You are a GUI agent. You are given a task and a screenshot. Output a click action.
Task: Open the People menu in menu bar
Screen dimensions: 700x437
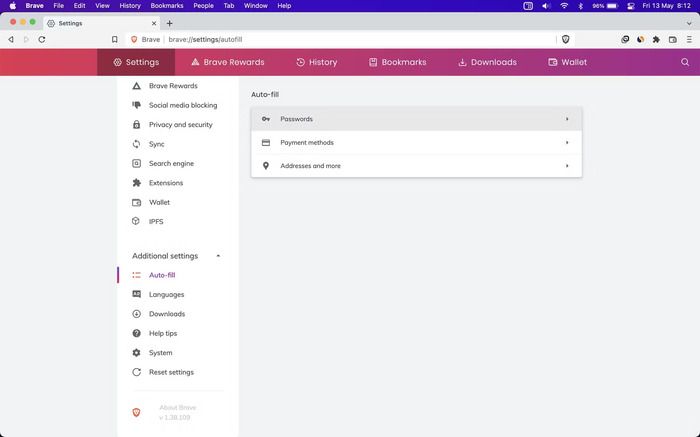[203, 6]
